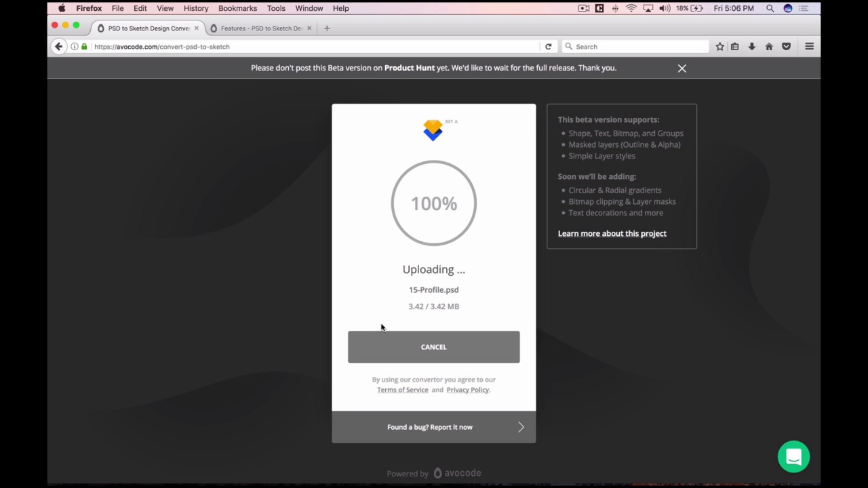Open the Bookmarks menu

click(x=237, y=8)
